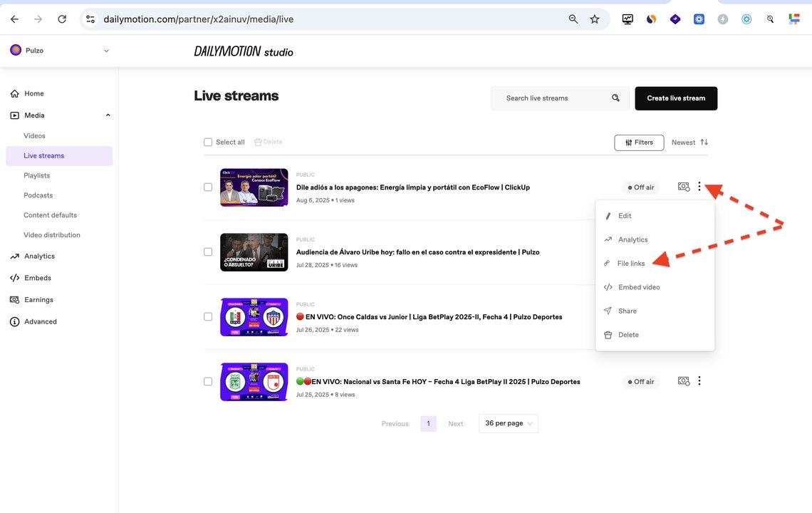Click the Embeds code-brackets icon in sidebar

point(14,279)
